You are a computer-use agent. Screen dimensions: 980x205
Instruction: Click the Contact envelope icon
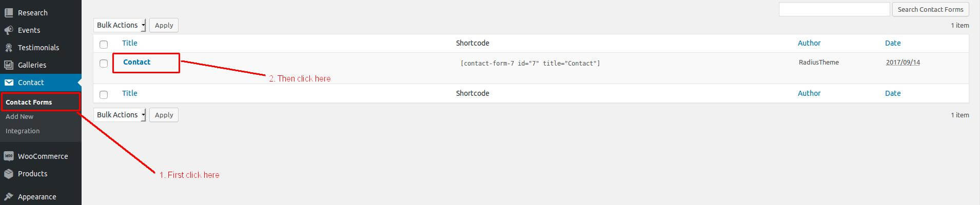pyautogui.click(x=9, y=83)
